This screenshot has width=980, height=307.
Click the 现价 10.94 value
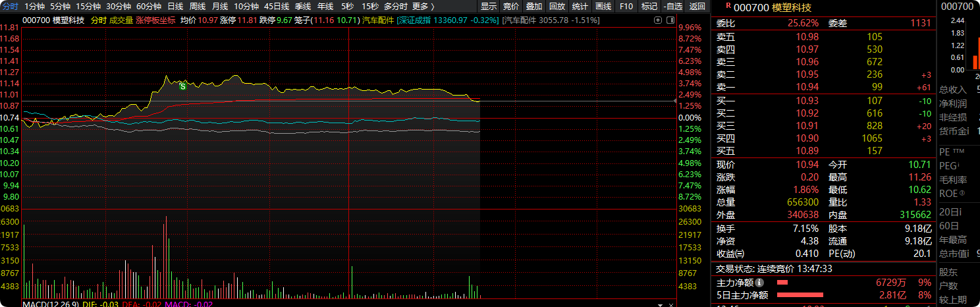tap(807, 165)
